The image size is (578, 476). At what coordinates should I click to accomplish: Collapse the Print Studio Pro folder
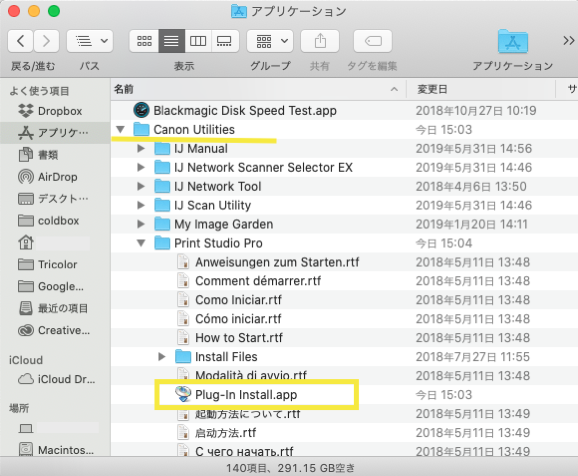click(x=141, y=243)
